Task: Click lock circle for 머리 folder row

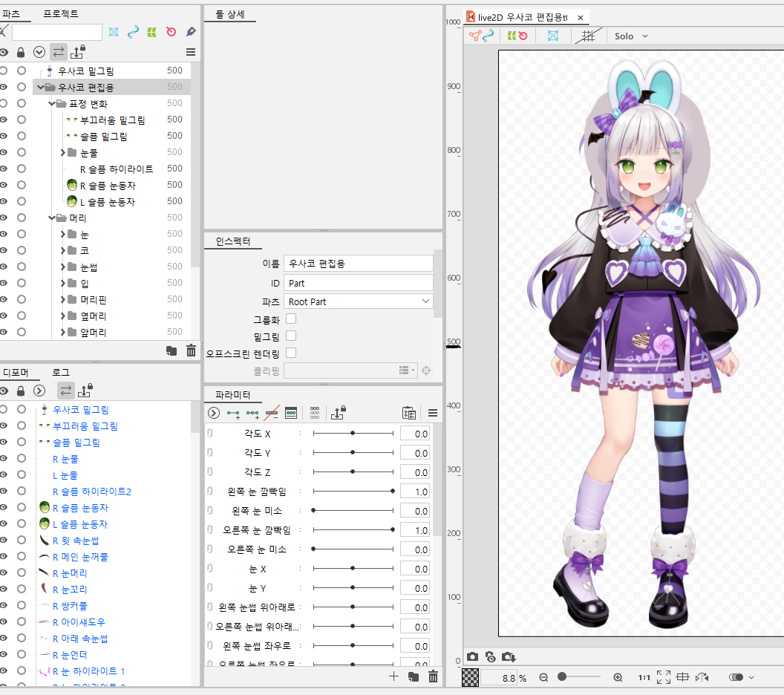Action: point(22,218)
